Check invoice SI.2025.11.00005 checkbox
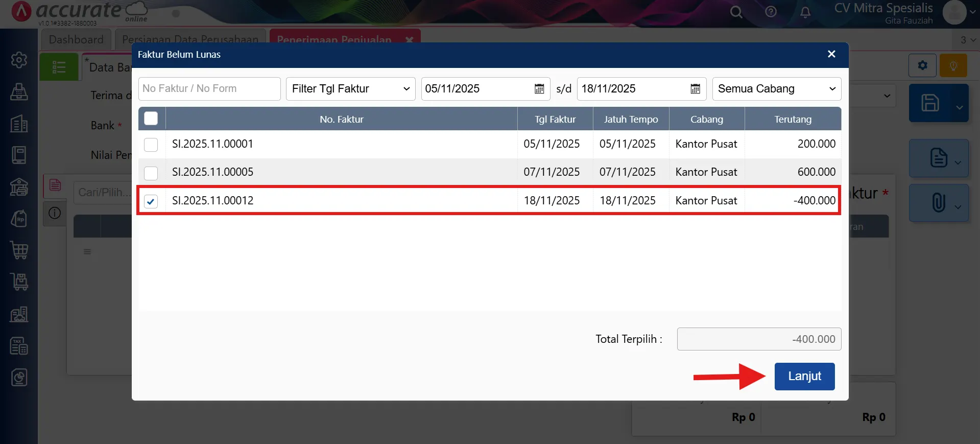The image size is (980, 444). (151, 173)
